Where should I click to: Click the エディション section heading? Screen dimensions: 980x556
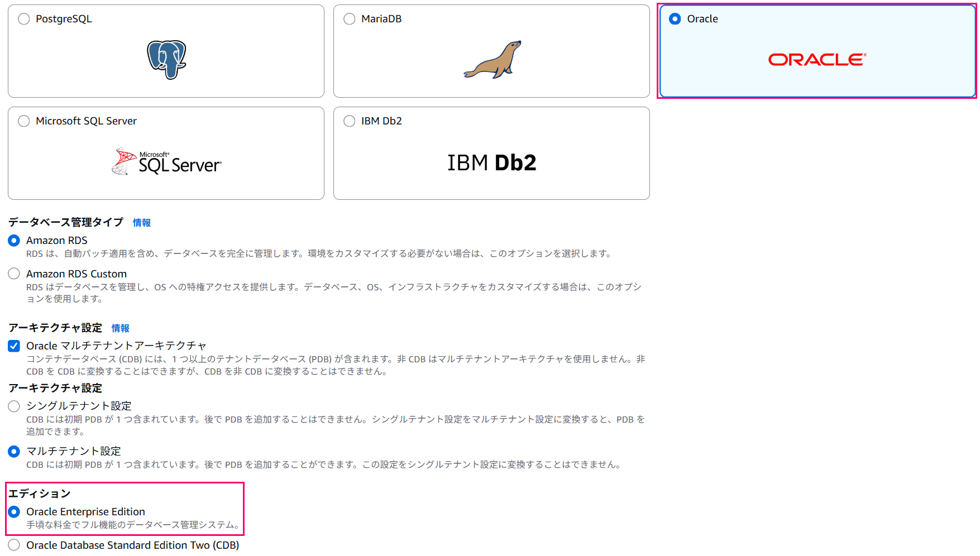tap(39, 493)
